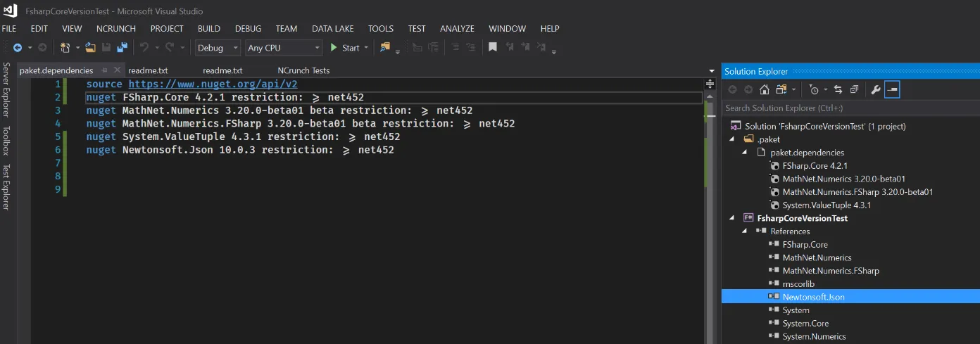Click the Pending Changes Filter clock icon

(815, 89)
